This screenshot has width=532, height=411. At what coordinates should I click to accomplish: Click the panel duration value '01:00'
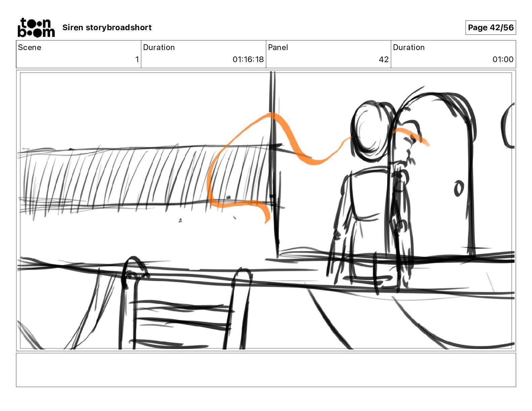coord(503,59)
